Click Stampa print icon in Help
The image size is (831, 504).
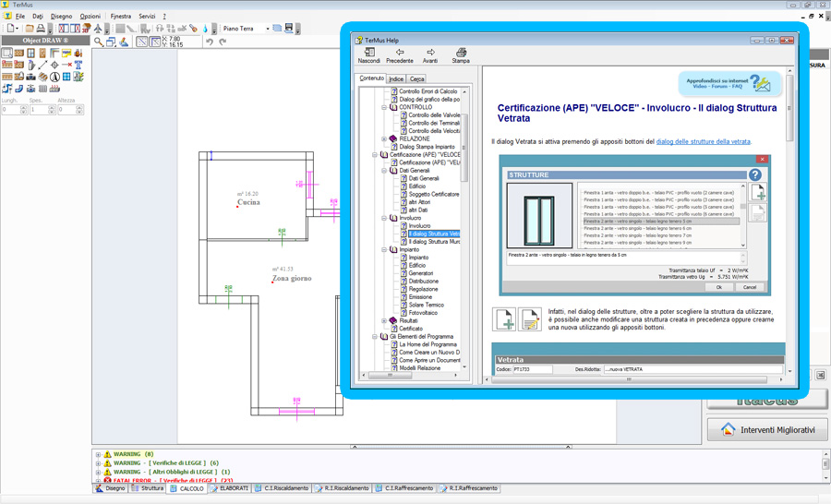point(461,55)
